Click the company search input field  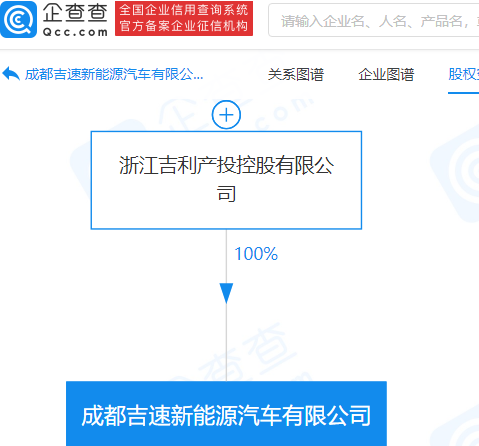point(374,20)
